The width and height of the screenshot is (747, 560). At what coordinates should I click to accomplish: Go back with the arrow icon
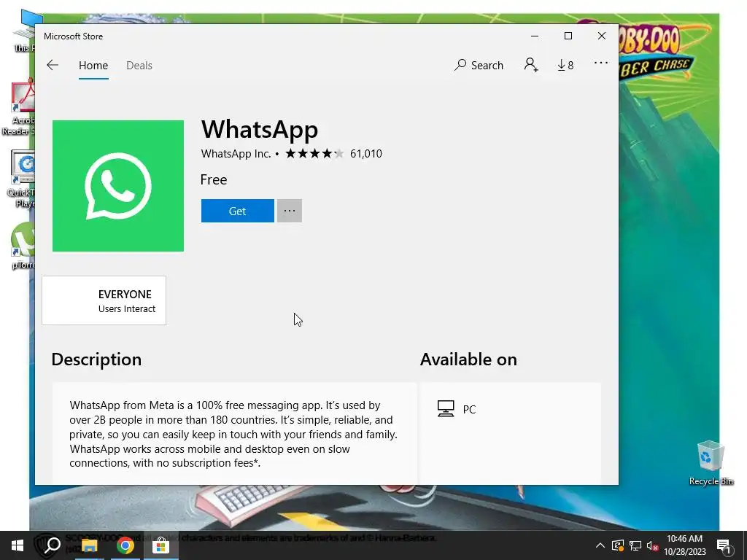[x=53, y=65]
